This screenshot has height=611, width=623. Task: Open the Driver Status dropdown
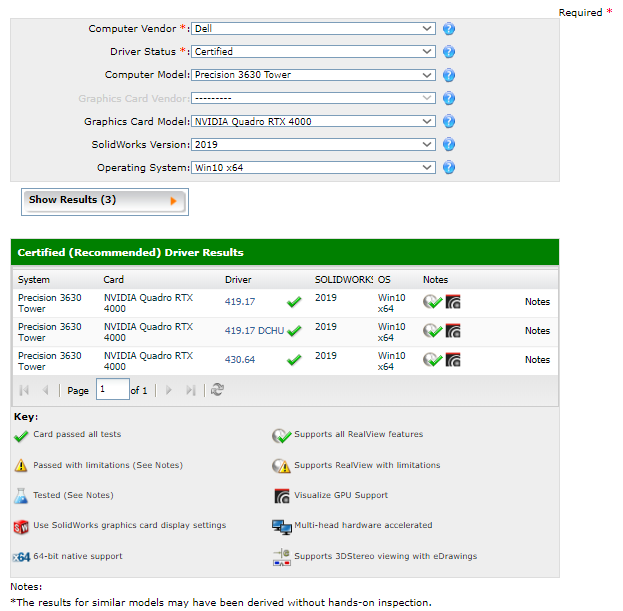point(313,52)
